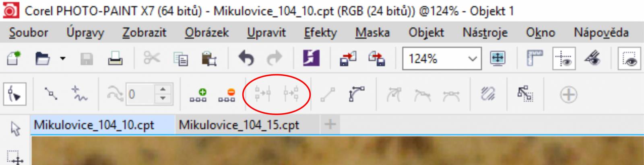644x165 pixels.
Task: Expand the 124% zoom level dropdown
Action: tap(472, 59)
